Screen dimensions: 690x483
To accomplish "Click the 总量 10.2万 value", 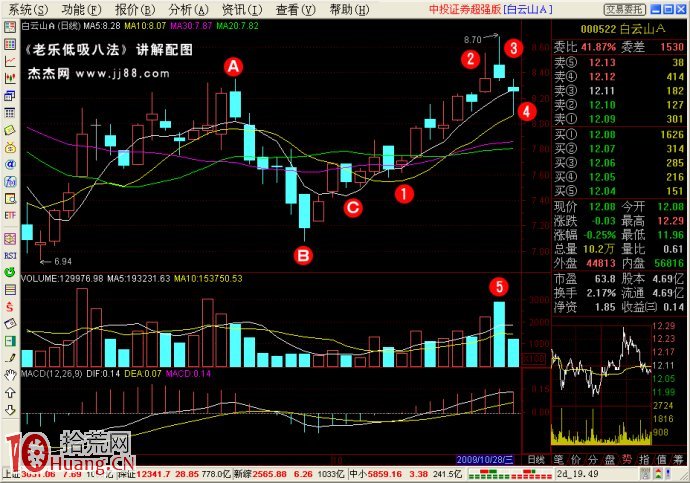I will [x=598, y=249].
